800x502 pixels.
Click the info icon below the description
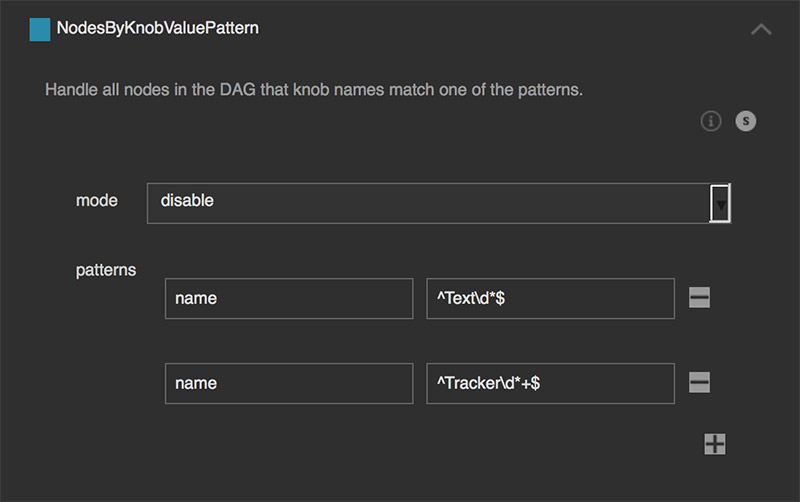(711, 121)
